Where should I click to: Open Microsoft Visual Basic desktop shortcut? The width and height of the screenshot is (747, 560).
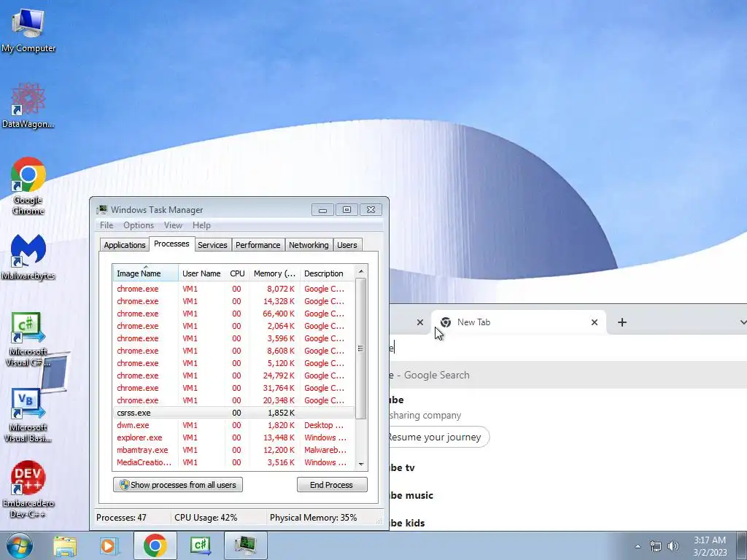pyautogui.click(x=28, y=415)
